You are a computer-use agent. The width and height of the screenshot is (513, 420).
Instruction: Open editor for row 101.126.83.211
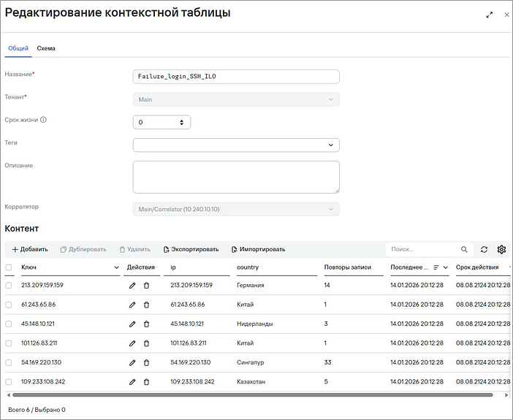[132, 343]
